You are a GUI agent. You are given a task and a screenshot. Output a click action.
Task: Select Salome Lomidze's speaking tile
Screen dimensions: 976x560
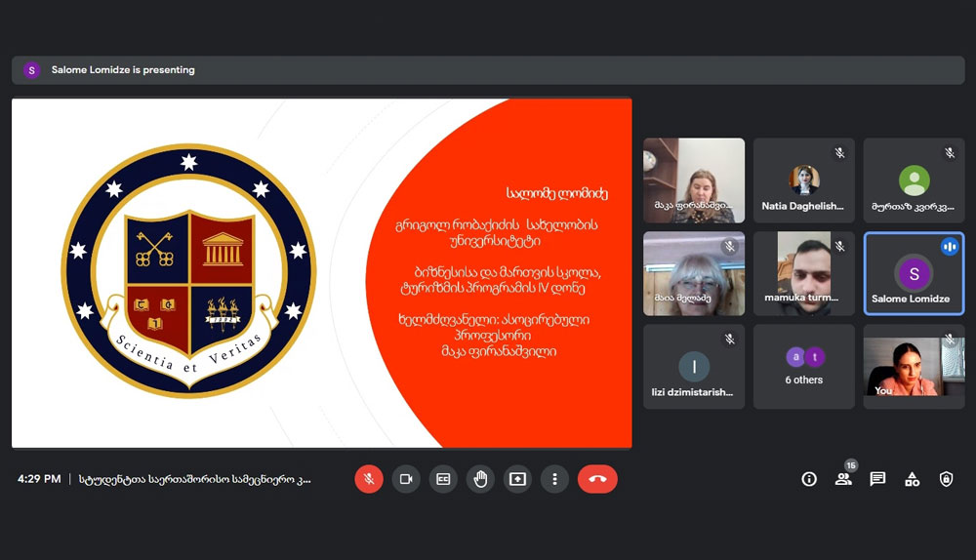(914, 273)
